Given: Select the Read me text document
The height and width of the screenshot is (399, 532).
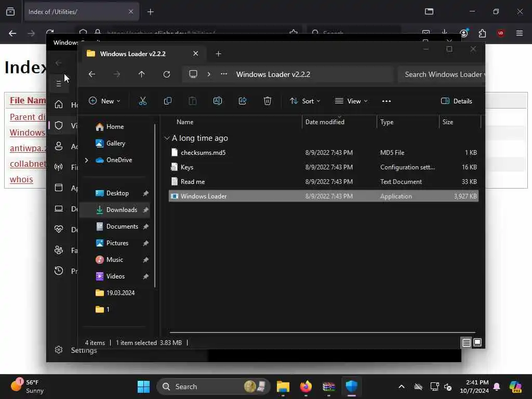Looking at the screenshot, I should [323, 182].
